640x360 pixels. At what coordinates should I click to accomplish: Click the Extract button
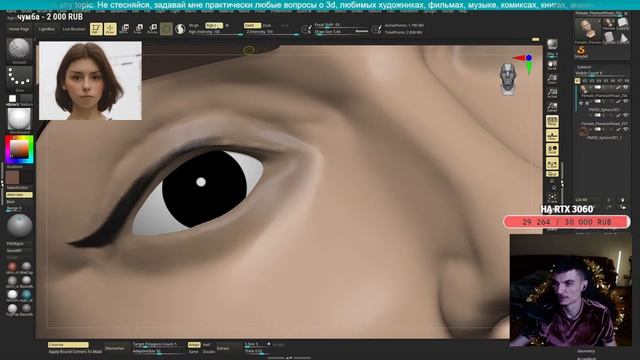click(223, 349)
